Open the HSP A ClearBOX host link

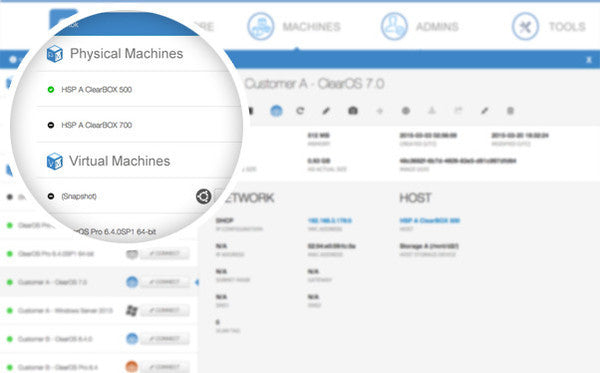430,220
